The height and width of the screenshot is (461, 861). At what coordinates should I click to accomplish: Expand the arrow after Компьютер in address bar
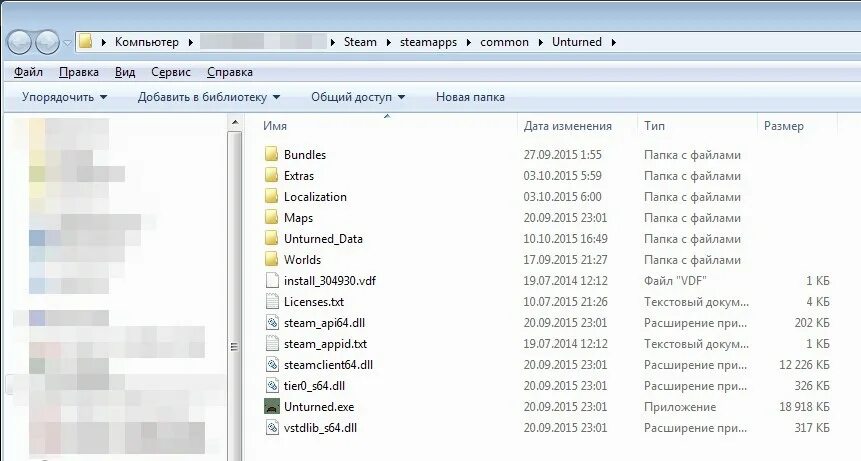click(191, 42)
